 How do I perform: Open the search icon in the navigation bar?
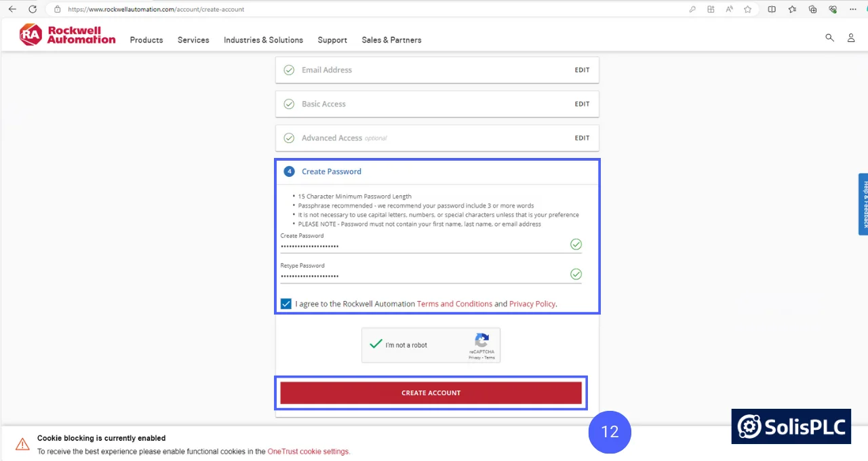click(x=829, y=38)
